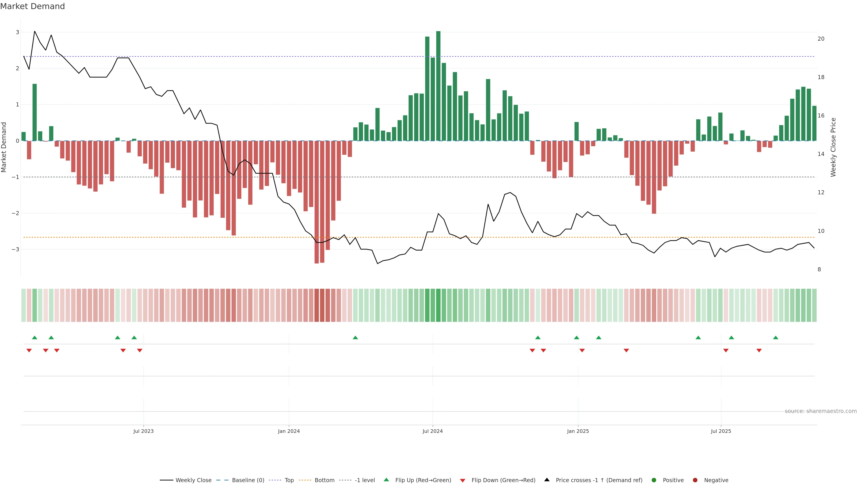
Task: Click the darkest green heatmap cell
Action: (438, 305)
